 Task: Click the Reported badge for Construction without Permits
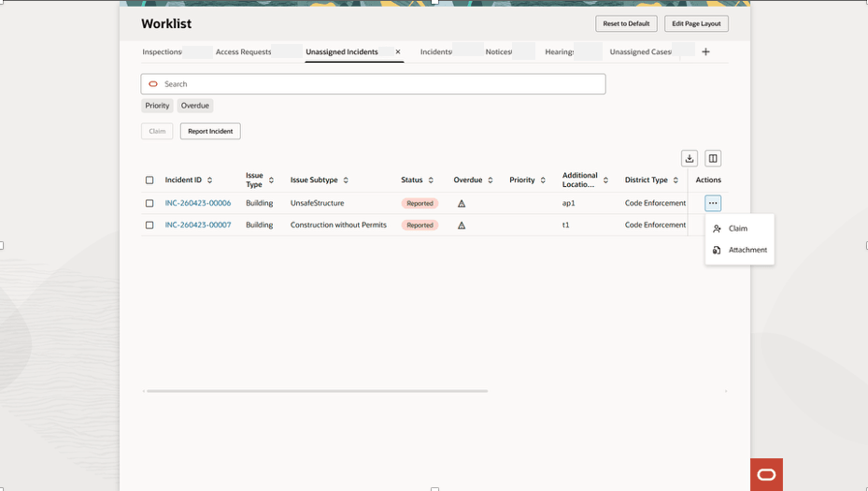coord(420,225)
